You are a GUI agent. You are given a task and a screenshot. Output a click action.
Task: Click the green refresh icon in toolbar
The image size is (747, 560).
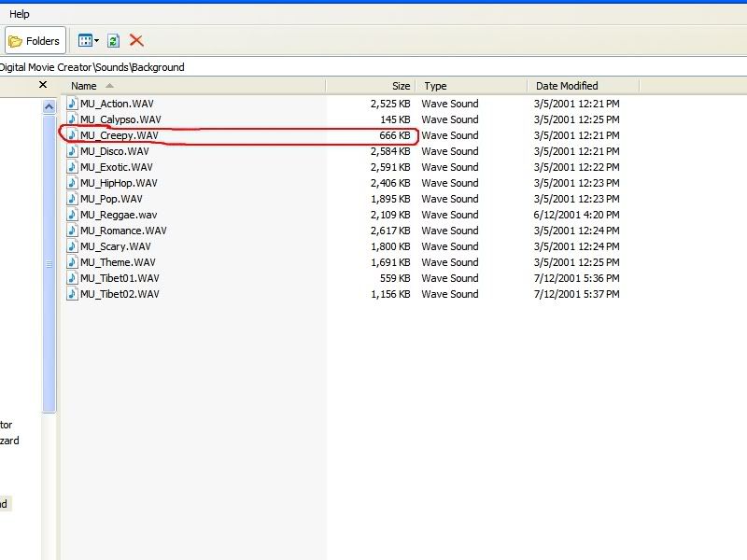pos(113,41)
